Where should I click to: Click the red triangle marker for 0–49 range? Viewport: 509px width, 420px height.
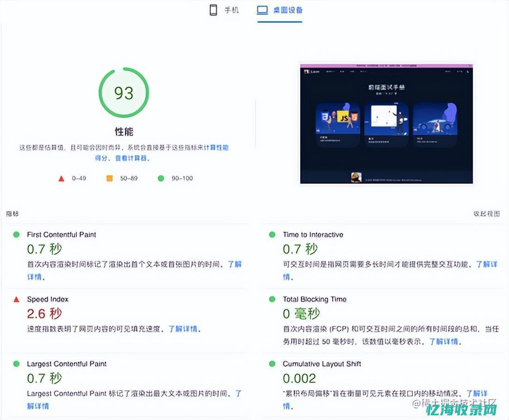[x=61, y=178]
